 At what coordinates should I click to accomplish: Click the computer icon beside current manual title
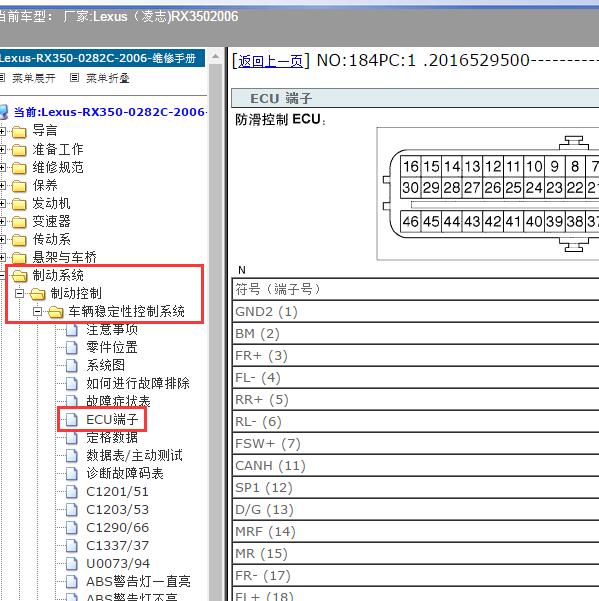tap(3, 112)
